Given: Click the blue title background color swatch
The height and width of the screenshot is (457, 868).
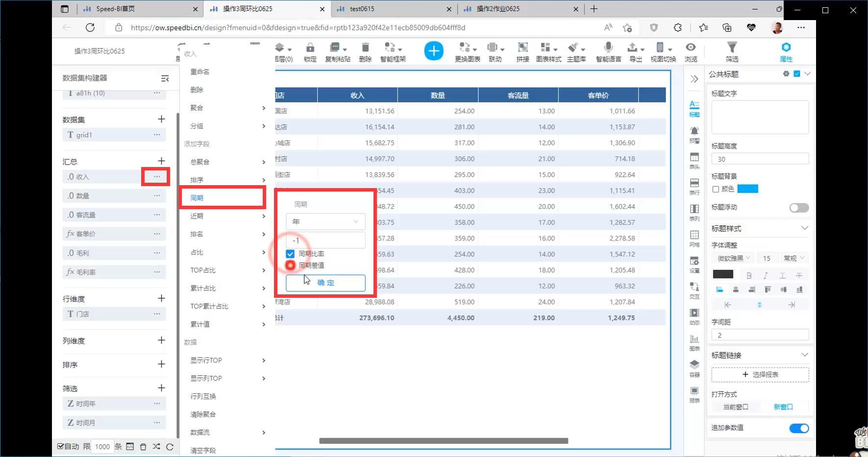Looking at the screenshot, I should [747, 189].
